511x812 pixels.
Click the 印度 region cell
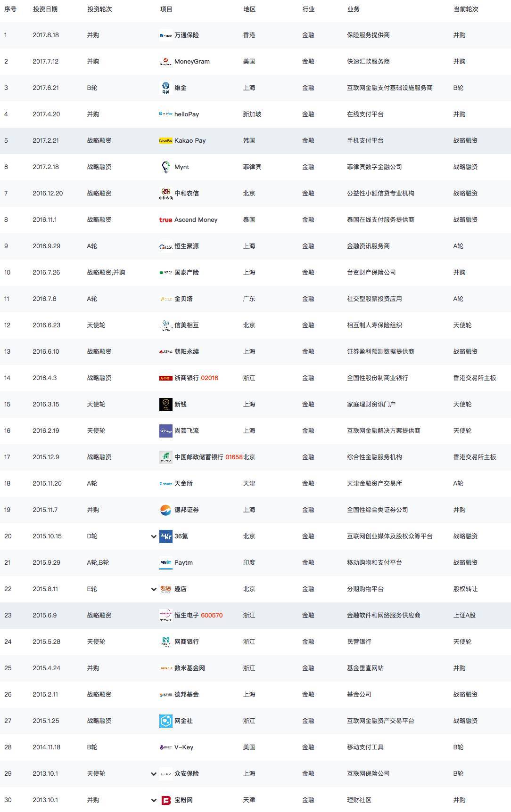[x=249, y=563]
